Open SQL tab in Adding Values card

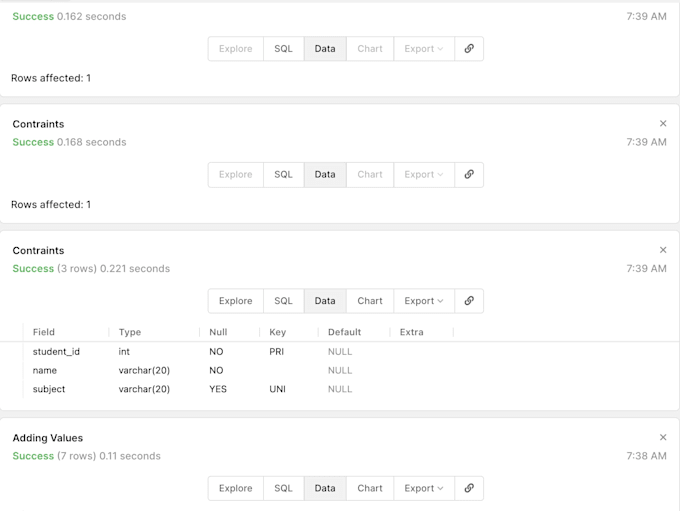click(x=284, y=489)
